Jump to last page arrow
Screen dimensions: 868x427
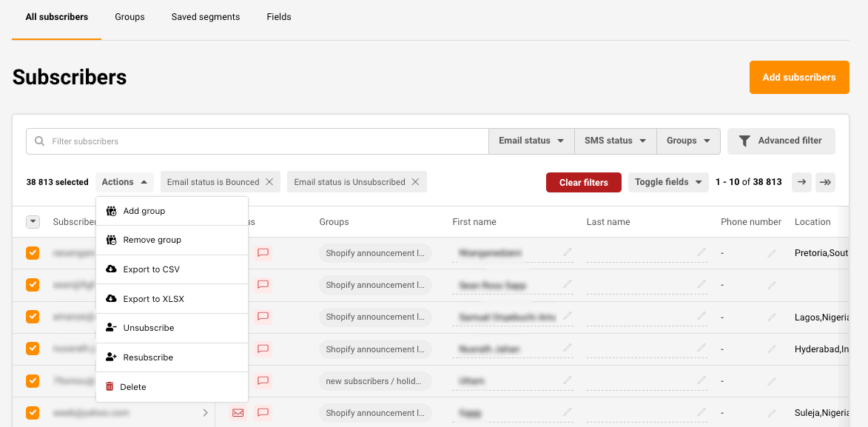(825, 182)
